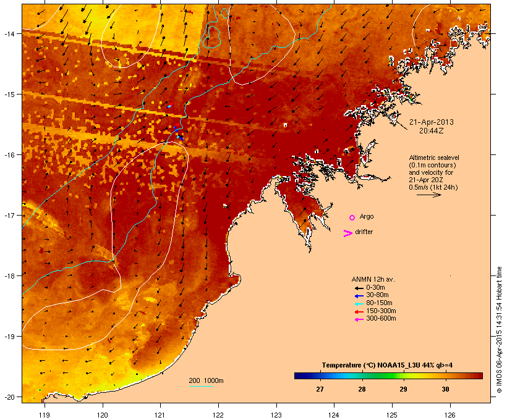Click the '200 1000m' isobath label

pos(206,380)
